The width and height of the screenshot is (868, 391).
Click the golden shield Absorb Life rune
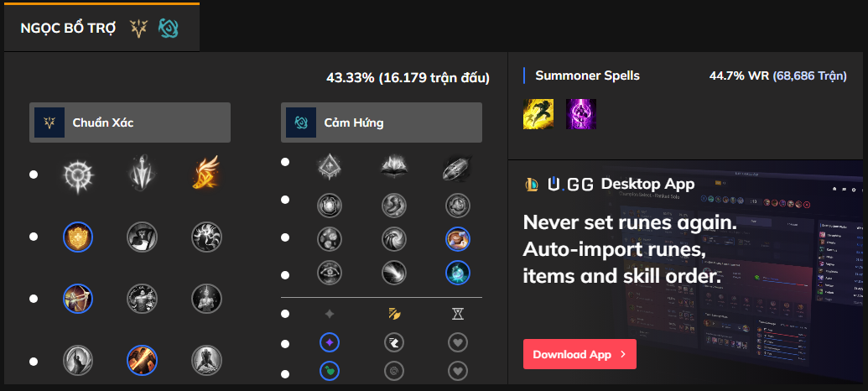[78, 237]
